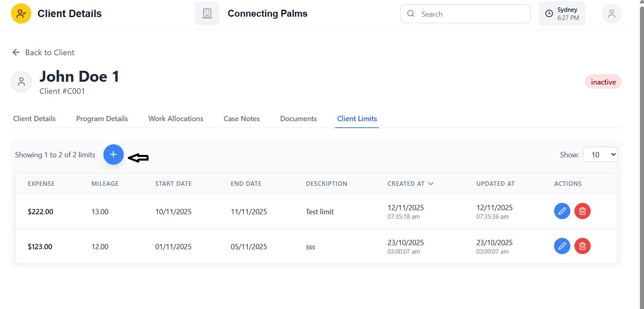Click the inactive status badge

pyautogui.click(x=603, y=82)
